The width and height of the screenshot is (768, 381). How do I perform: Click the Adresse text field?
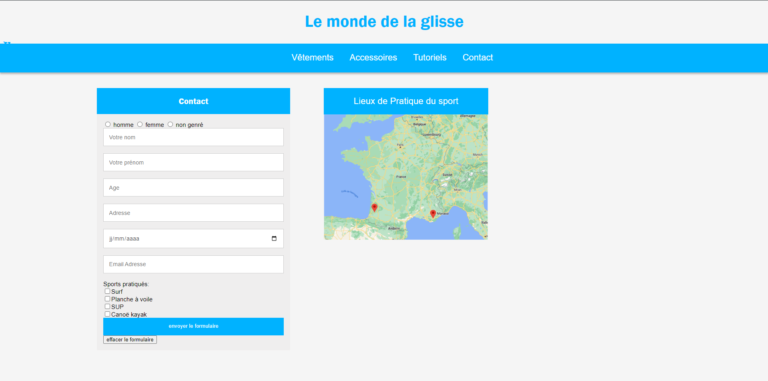(x=193, y=213)
